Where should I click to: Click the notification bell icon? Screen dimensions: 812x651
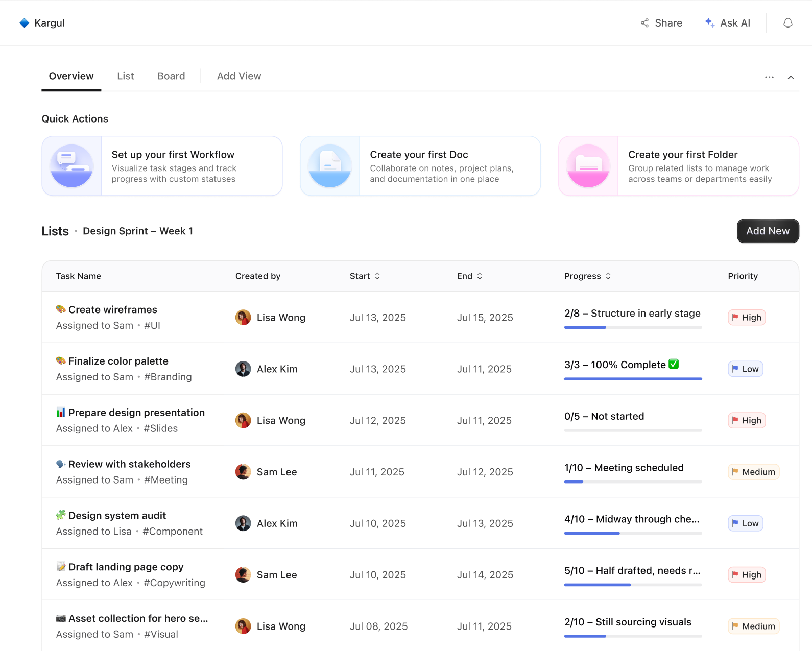point(788,23)
